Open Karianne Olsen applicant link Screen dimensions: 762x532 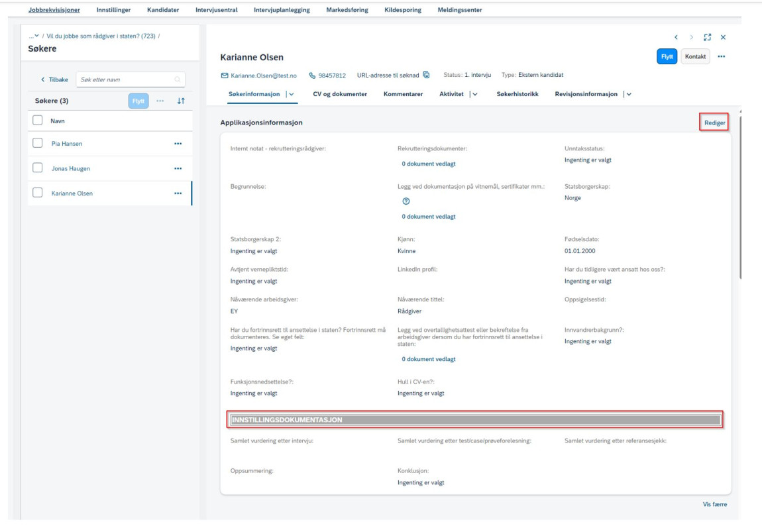click(72, 193)
